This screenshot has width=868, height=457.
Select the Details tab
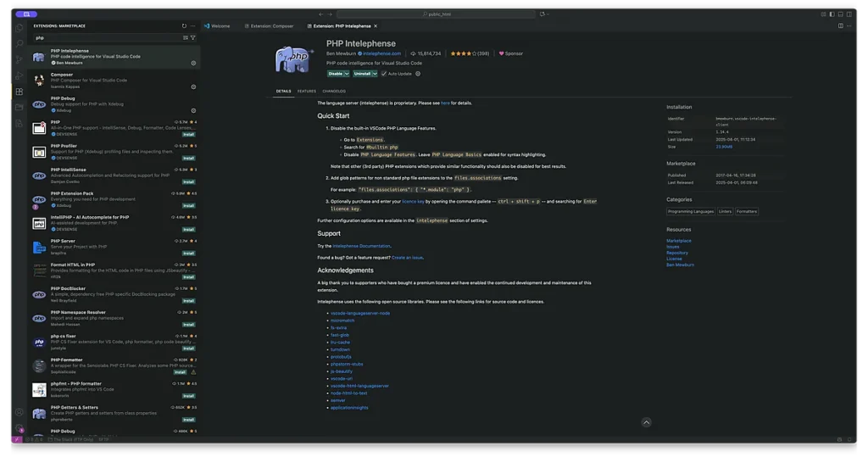click(283, 92)
